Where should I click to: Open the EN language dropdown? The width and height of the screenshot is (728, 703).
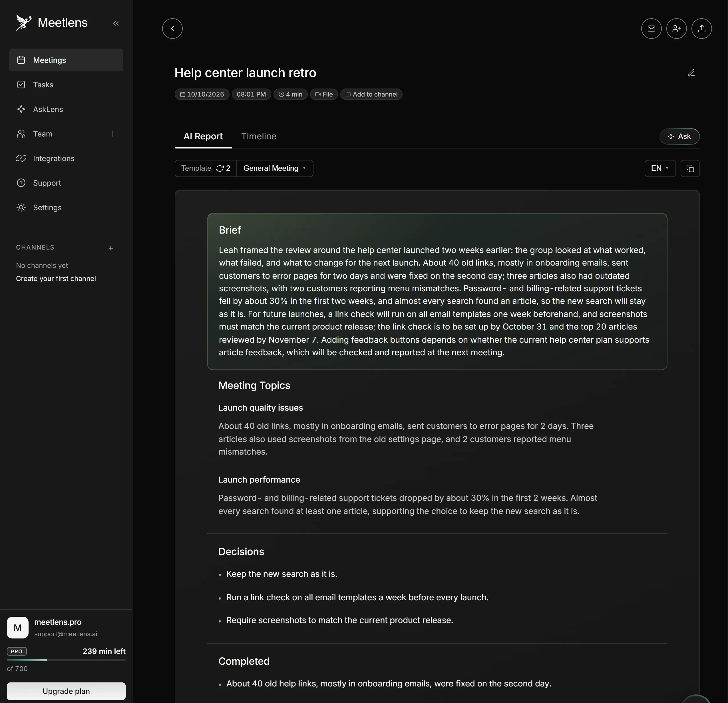(x=660, y=168)
